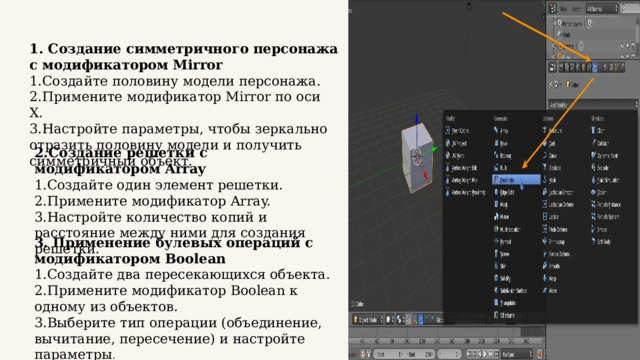Choose the Smoke modifier
Screen dimensions: 640x360
coord(599,229)
